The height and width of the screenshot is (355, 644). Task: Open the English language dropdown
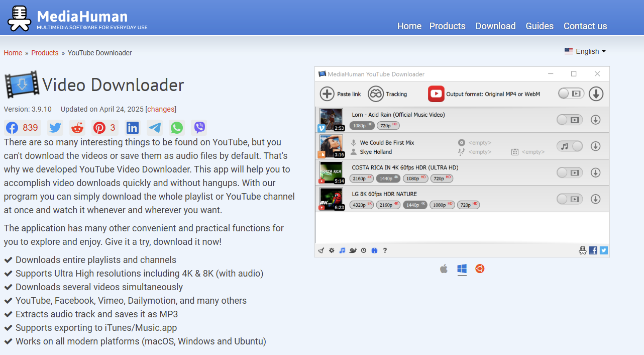point(585,51)
